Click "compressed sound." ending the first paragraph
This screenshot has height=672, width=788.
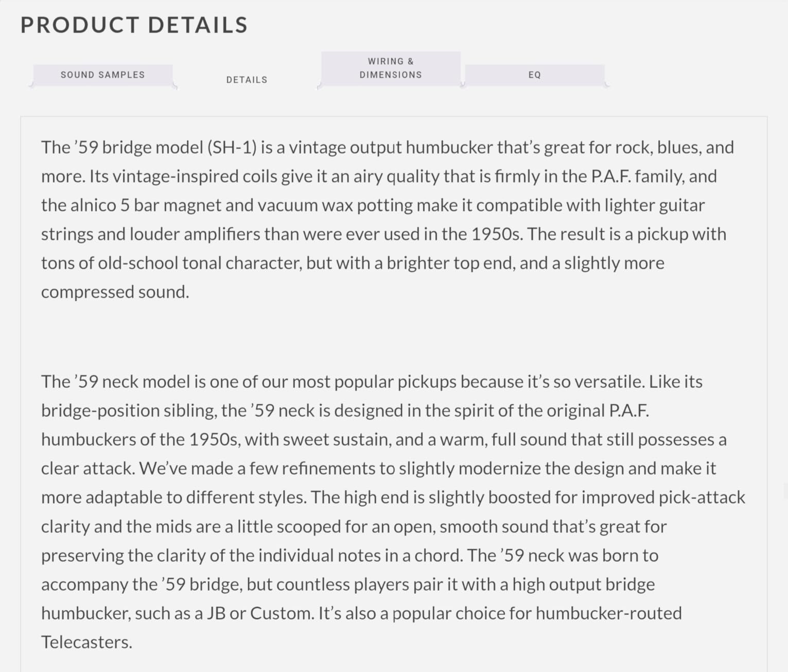coord(115,292)
